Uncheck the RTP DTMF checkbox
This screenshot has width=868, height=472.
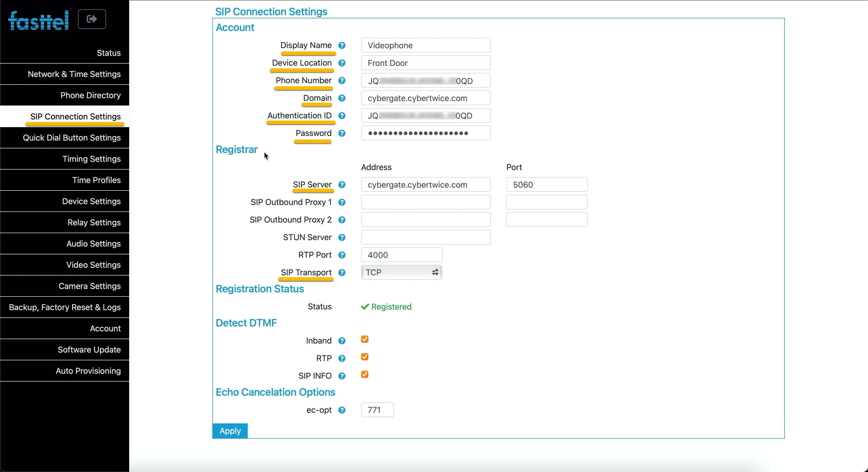tap(365, 357)
